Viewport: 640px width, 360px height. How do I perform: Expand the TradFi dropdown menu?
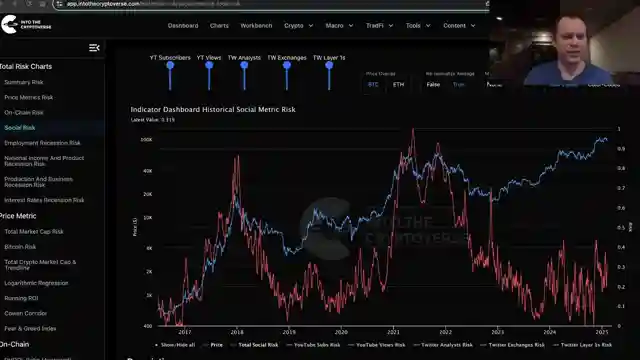(379, 25)
